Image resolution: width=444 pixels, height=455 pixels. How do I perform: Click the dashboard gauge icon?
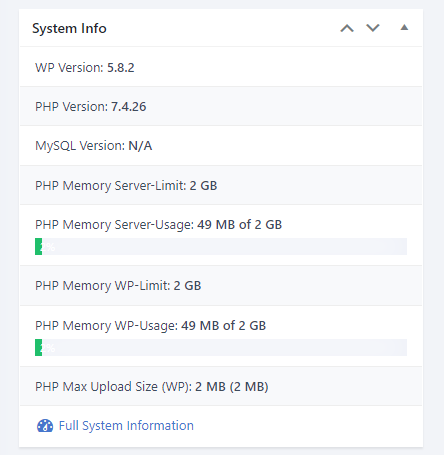[45, 426]
